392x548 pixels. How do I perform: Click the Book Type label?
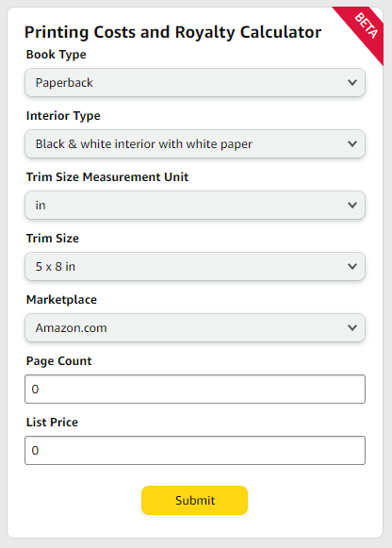pos(56,55)
